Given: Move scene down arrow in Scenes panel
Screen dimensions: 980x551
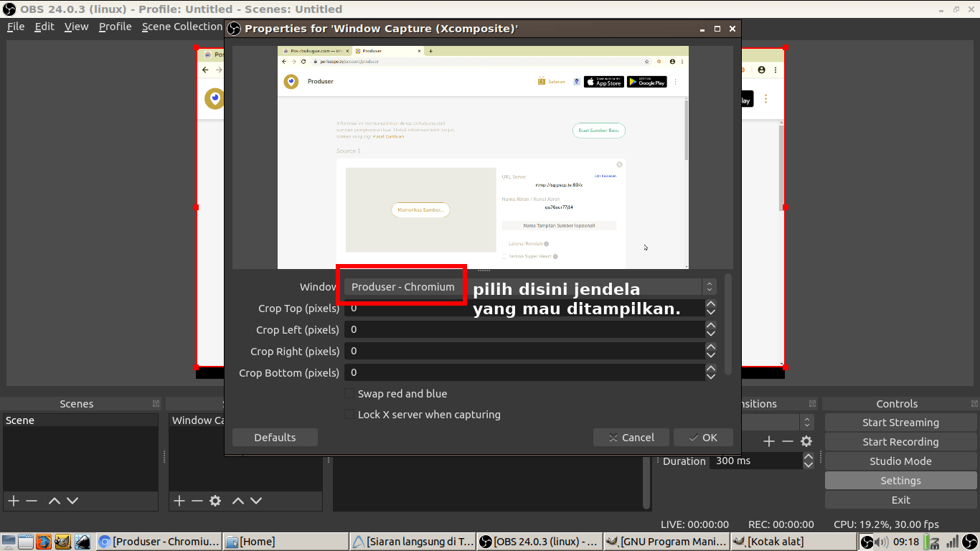Looking at the screenshot, I should pyautogui.click(x=72, y=501).
